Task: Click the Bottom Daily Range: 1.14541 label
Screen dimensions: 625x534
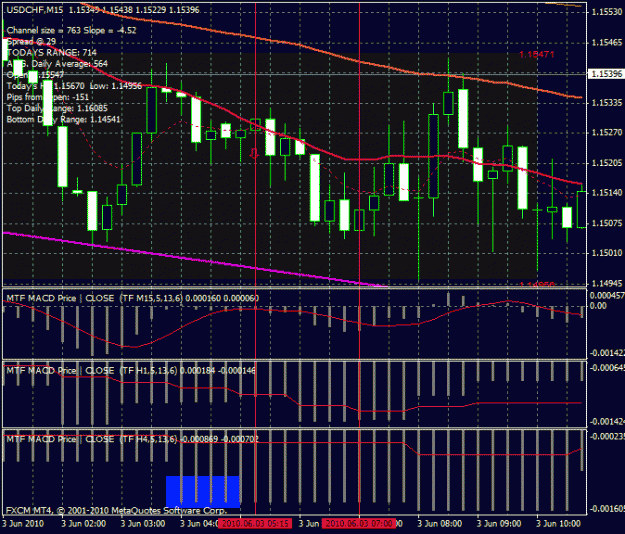Action: (63, 120)
